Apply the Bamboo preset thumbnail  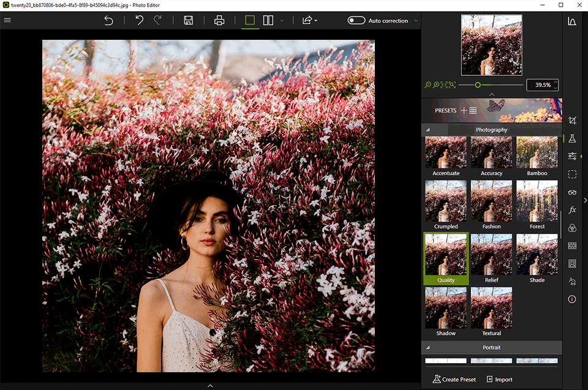coord(537,153)
